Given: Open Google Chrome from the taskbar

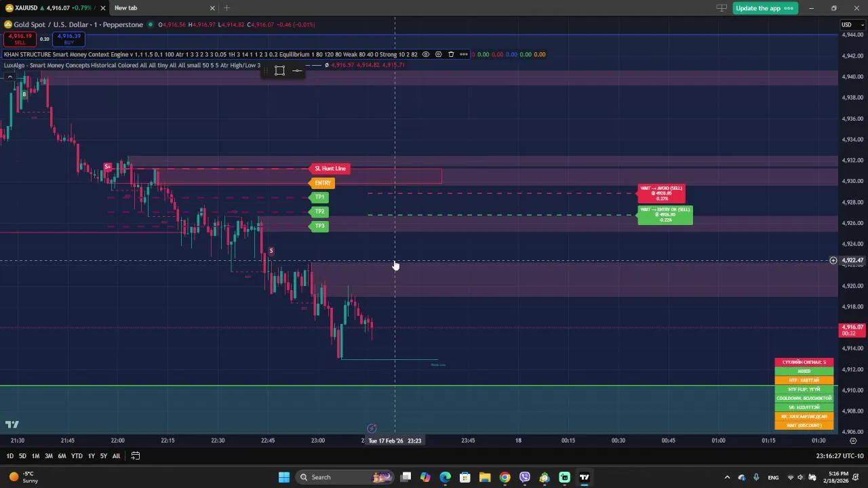Looking at the screenshot, I should [505, 477].
